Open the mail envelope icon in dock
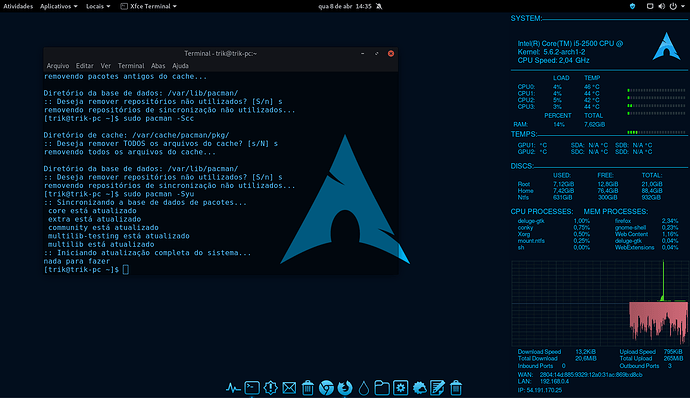690x398 pixels. (289, 388)
